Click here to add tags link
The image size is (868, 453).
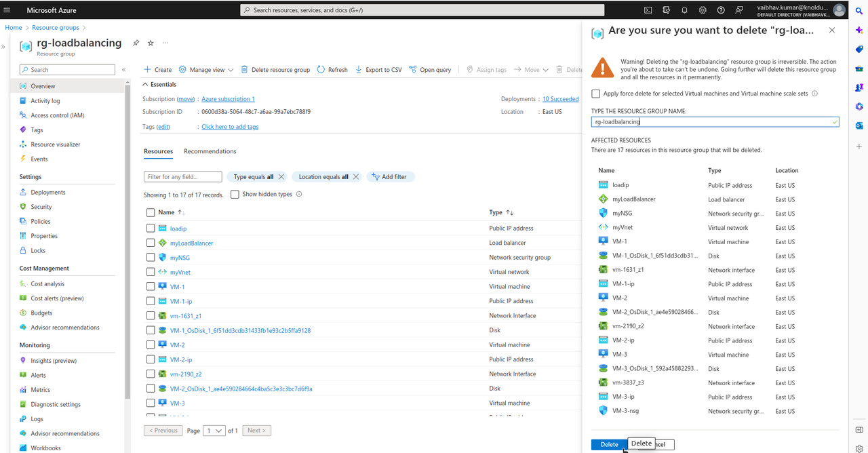[x=230, y=127]
